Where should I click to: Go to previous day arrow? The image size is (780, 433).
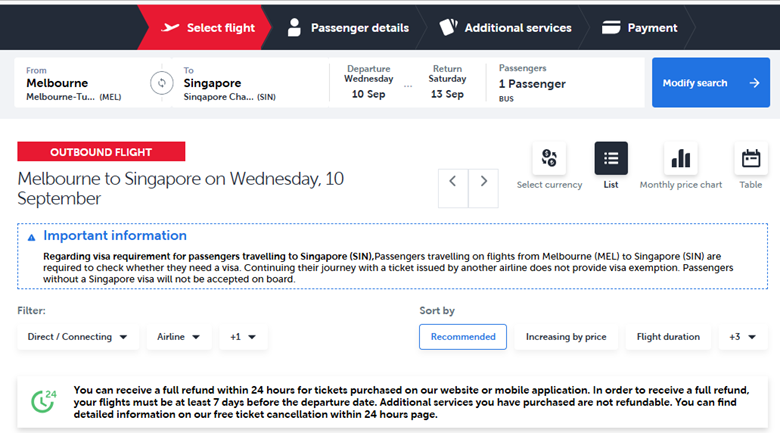453,181
